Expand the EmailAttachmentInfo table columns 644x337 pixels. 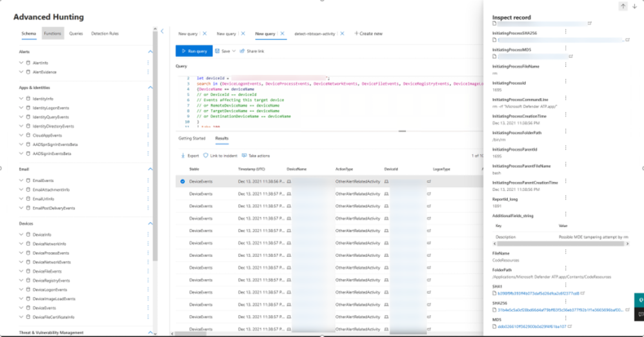click(x=21, y=189)
